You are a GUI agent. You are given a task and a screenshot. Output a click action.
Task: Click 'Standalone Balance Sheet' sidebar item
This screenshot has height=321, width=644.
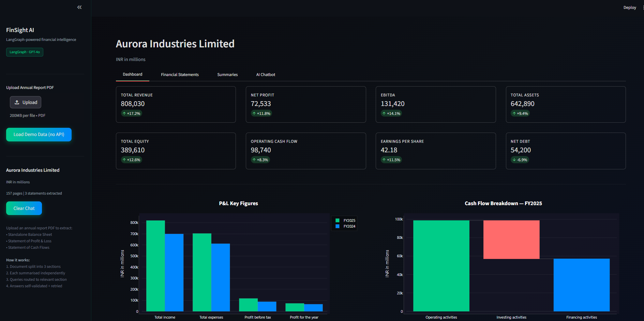[x=30, y=234]
